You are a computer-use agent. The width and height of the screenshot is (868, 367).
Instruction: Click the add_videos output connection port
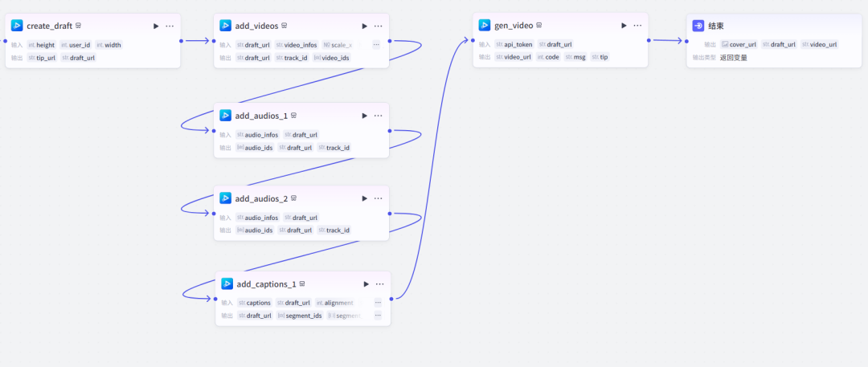(x=390, y=40)
